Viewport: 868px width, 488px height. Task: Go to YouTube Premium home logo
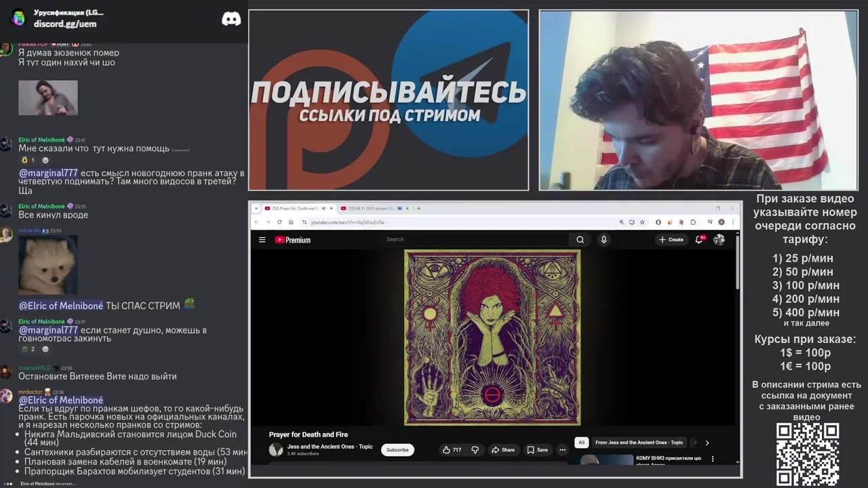point(292,239)
